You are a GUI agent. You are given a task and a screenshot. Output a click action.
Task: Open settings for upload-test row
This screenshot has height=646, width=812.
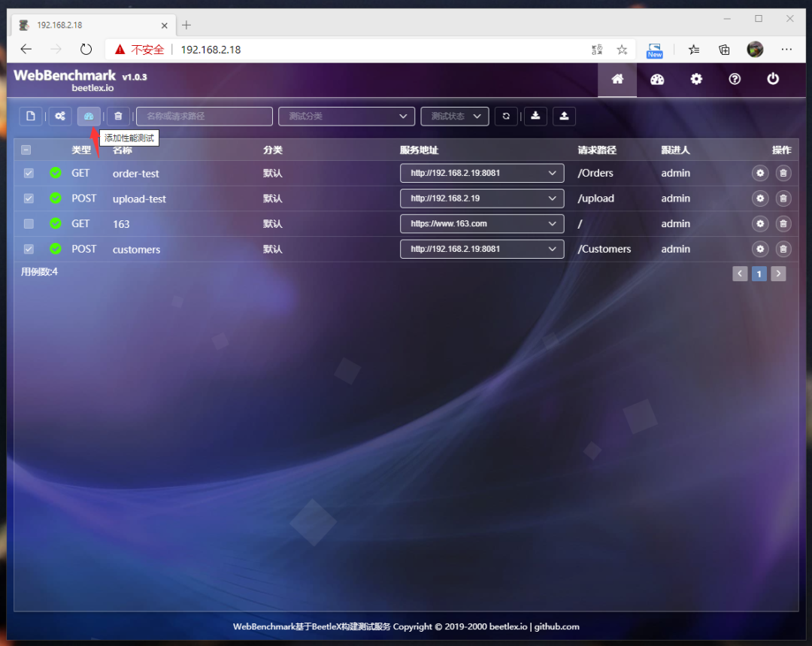pyautogui.click(x=759, y=199)
